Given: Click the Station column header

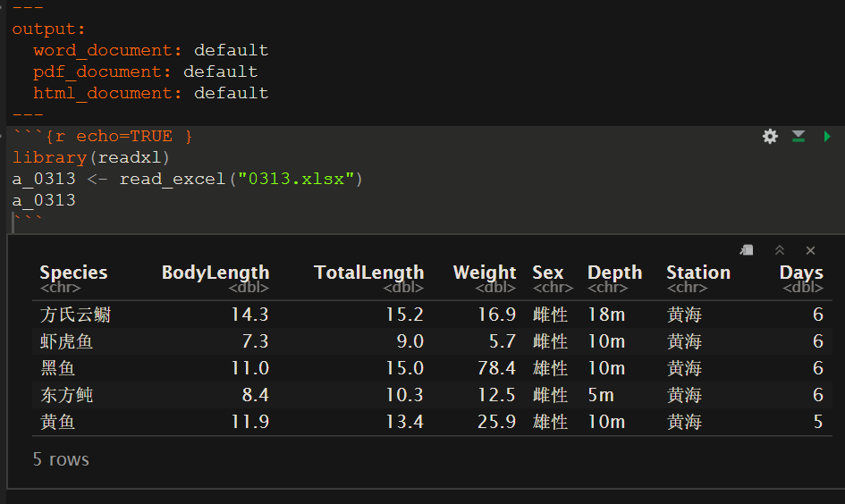Looking at the screenshot, I should [697, 273].
